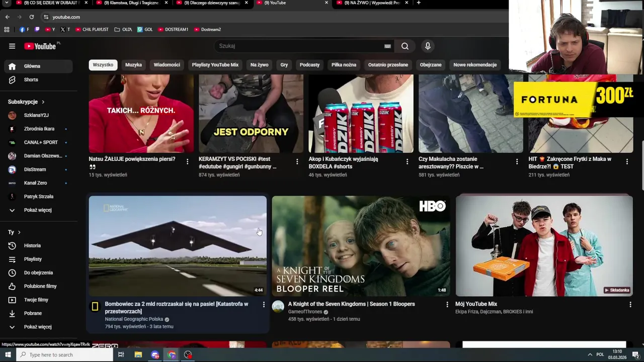Open options for Zakręcone Frytki short
The height and width of the screenshot is (362, 644).
(x=627, y=162)
